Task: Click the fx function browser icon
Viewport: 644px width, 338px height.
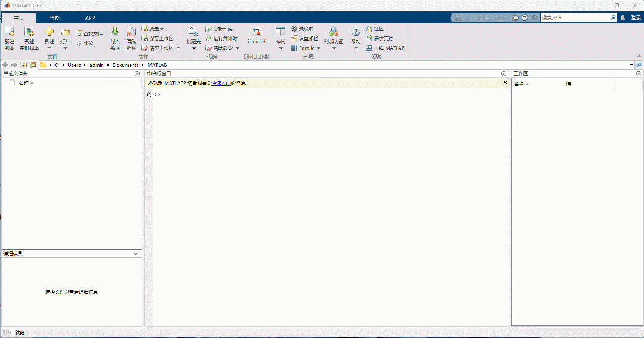Action: [x=149, y=94]
